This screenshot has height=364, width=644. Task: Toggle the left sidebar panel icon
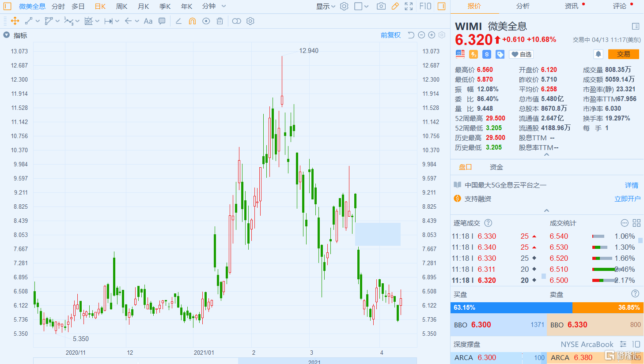tap(7, 6)
